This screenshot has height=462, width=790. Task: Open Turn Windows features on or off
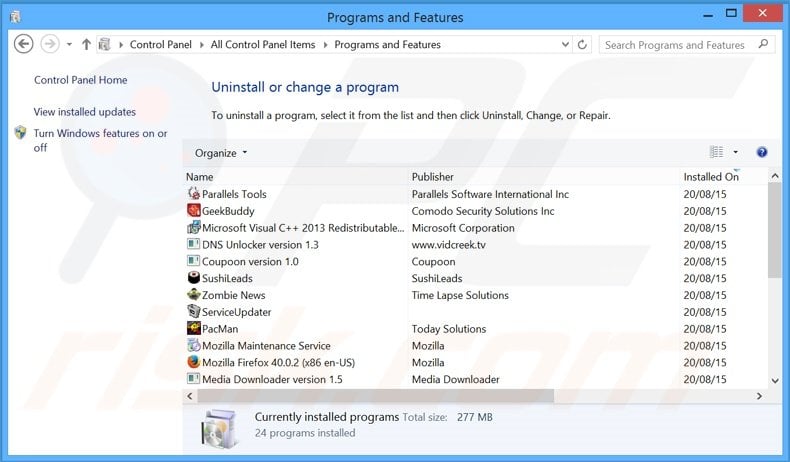[100, 140]
